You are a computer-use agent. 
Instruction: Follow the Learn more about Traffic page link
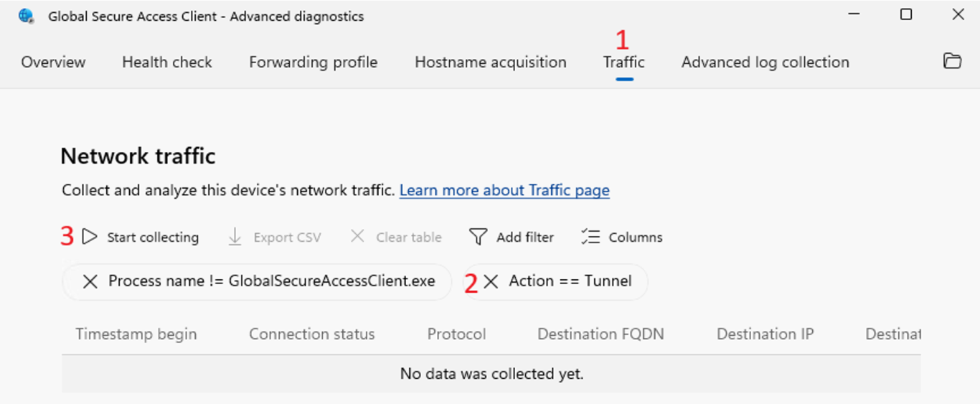click(504, 190)
